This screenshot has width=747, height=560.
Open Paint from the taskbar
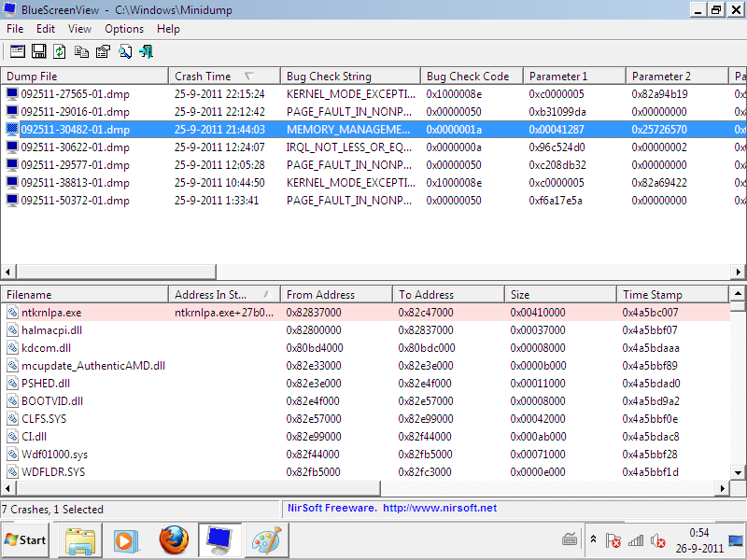coord(267,540)
